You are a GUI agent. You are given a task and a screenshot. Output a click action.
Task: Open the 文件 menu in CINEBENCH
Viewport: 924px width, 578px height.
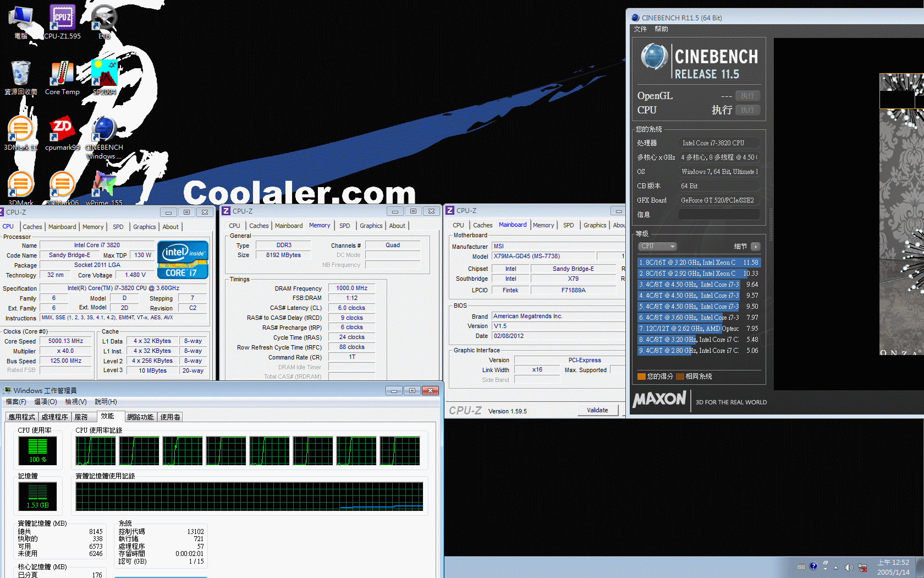[x=640, y=29]
